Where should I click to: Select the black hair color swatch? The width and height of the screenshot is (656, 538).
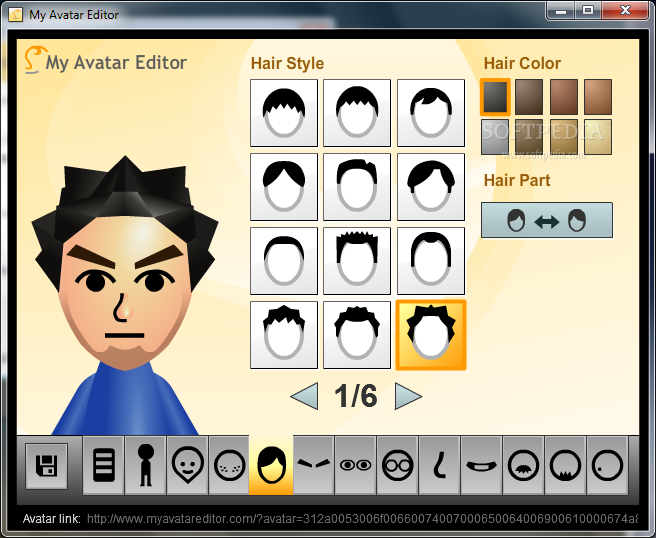tap(495, 97)
